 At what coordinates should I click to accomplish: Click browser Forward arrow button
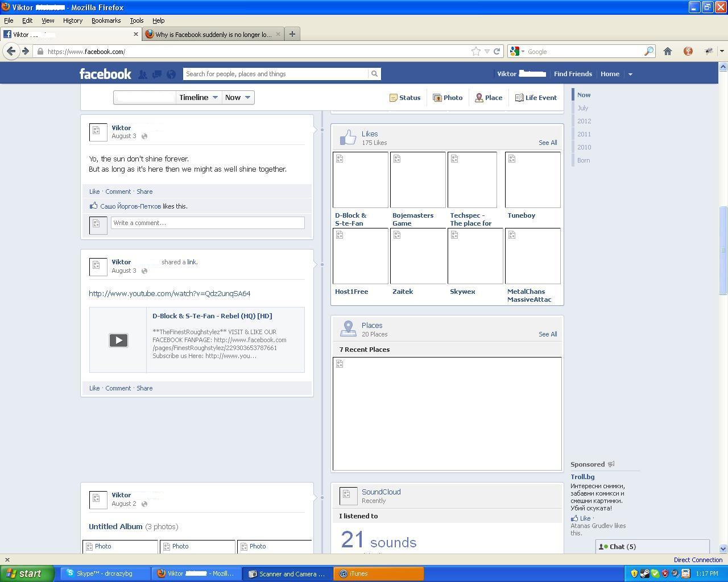pyautogui.click(x=25, y=51)
